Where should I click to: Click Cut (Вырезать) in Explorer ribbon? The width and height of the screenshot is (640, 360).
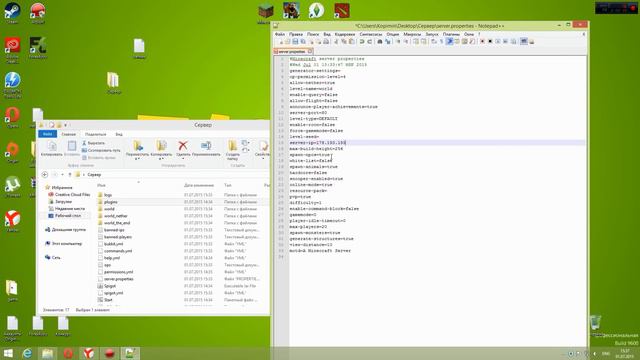pos(93,143)
